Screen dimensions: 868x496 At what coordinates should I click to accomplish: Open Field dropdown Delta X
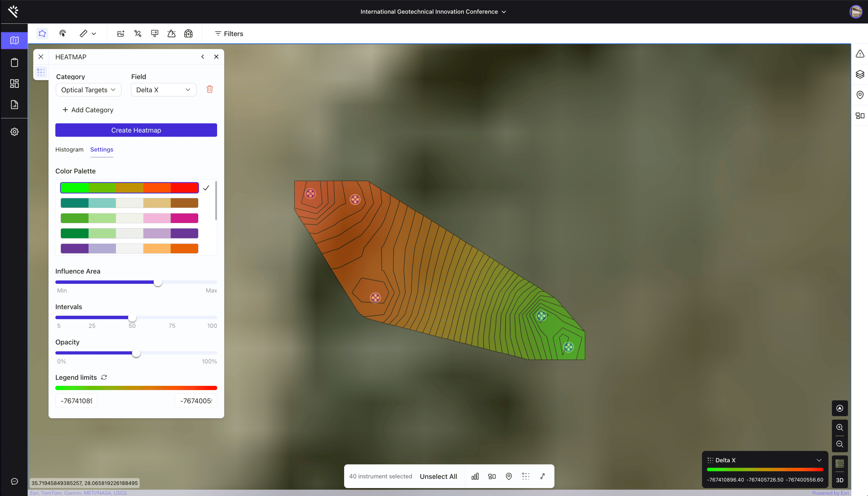pyautogui.click(x=164, y=90)
